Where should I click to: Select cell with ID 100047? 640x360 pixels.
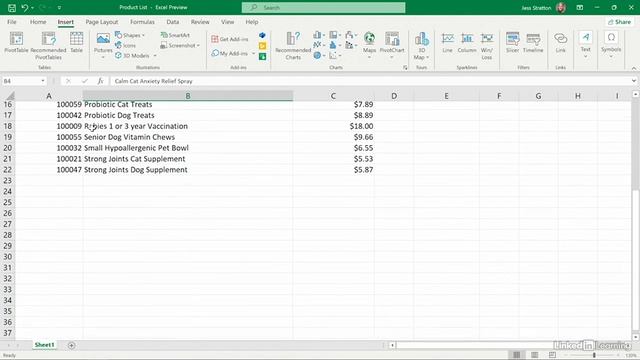[x=49, y=170]
